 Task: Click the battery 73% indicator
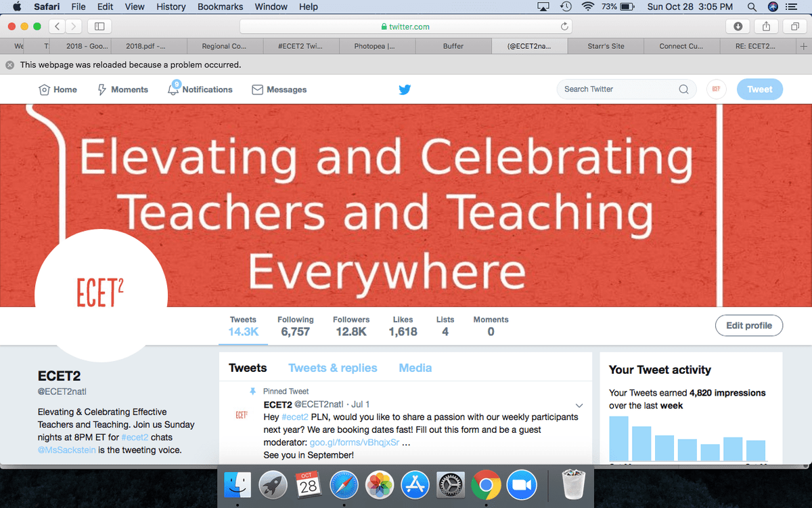(x=617, y=7)
